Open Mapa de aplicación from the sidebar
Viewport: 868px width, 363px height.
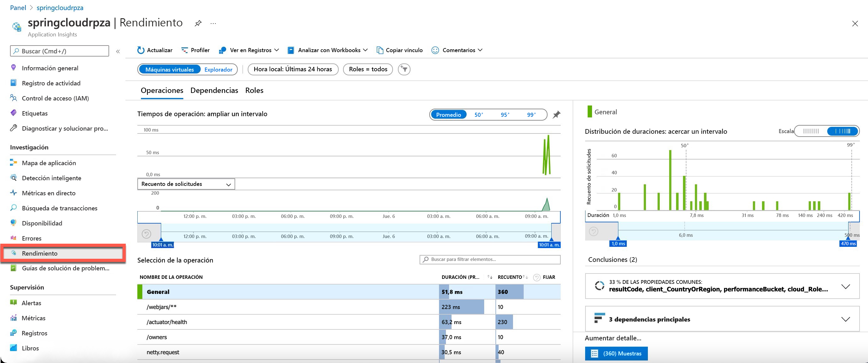[x=49, y=163]
